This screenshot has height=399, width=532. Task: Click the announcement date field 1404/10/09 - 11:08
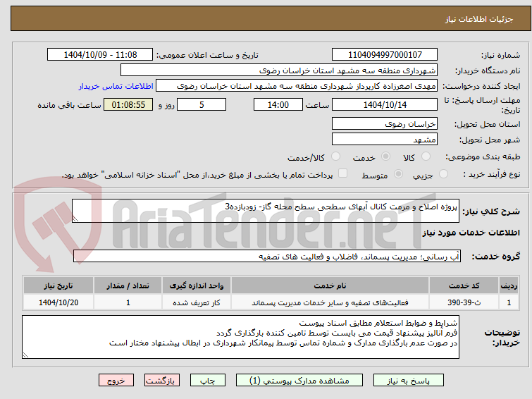[100, 55]
